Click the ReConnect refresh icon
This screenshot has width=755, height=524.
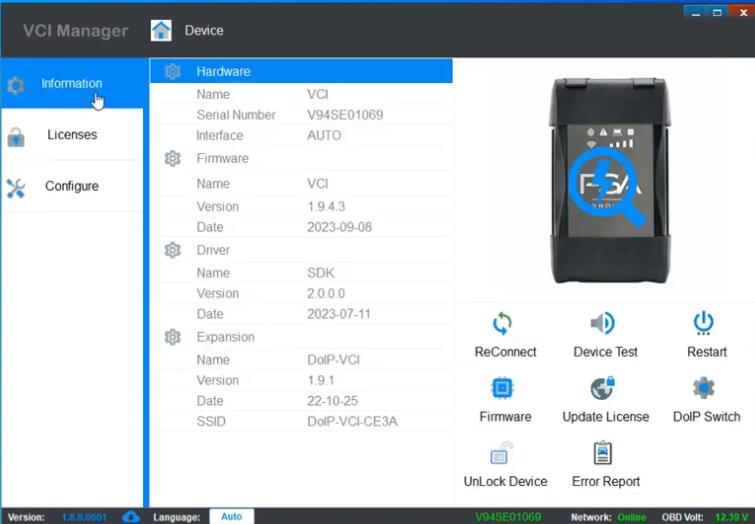coord(502,323)
